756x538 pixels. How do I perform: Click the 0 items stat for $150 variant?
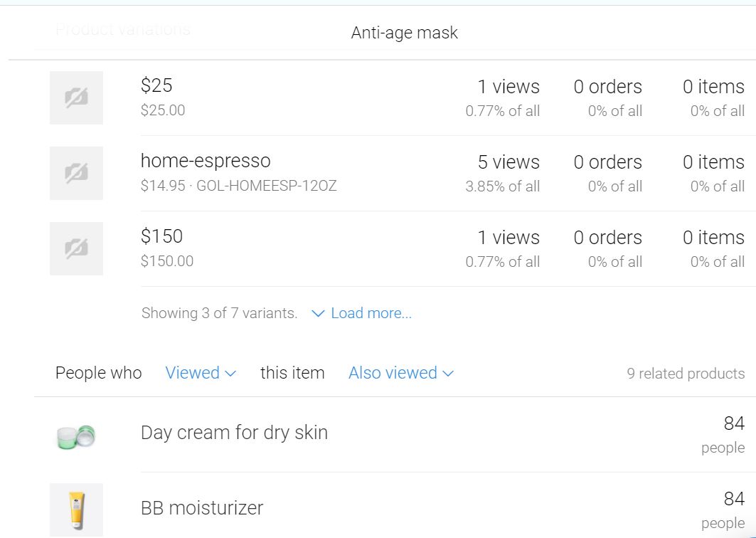coord(713,238)
